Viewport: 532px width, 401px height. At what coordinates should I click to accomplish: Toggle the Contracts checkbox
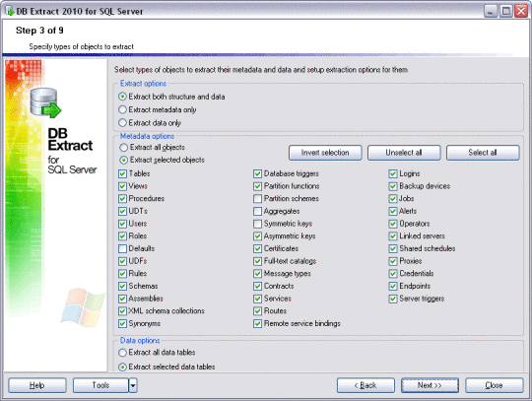[x=257, y=287]
